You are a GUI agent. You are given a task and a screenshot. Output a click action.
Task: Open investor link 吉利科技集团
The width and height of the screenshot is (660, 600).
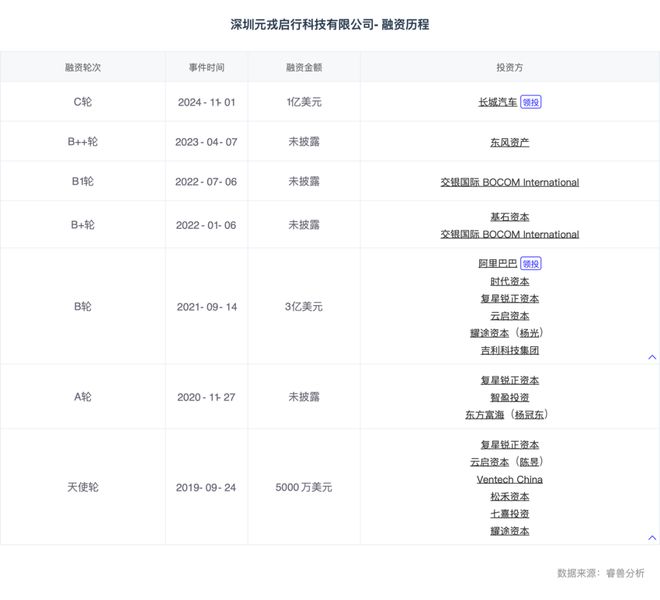[509, 350]
